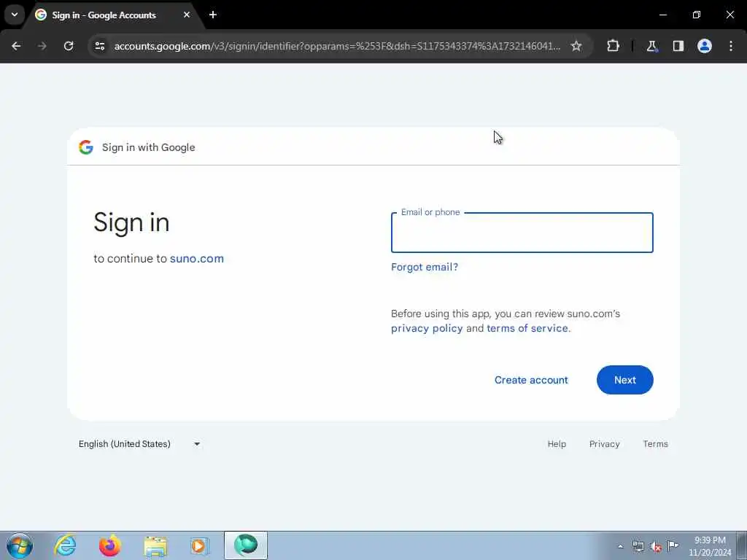Click the Create account button
This screenshot has height=560, width=747.
[x=531, y=380]
